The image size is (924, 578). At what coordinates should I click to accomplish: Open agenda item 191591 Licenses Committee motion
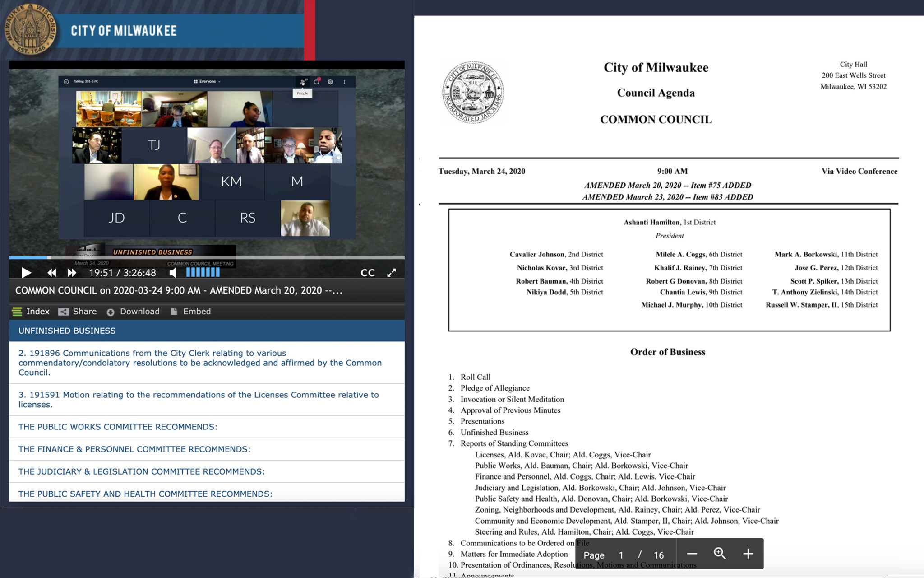(x=199, y=399)
